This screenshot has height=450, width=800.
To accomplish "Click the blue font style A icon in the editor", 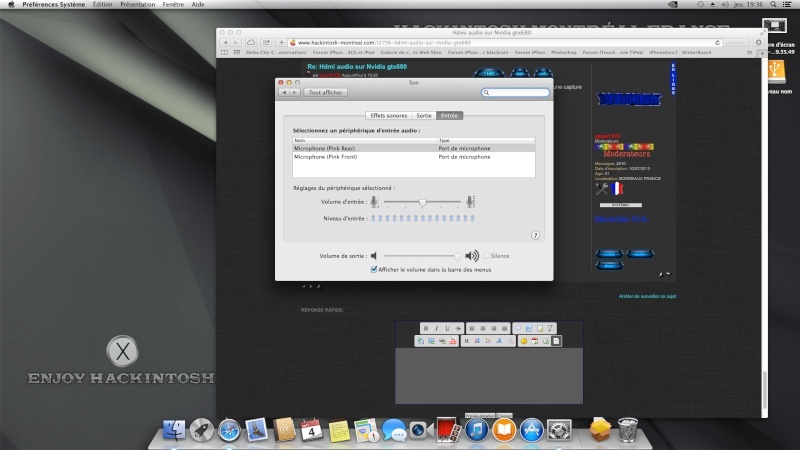I will [x=499, y=341].
